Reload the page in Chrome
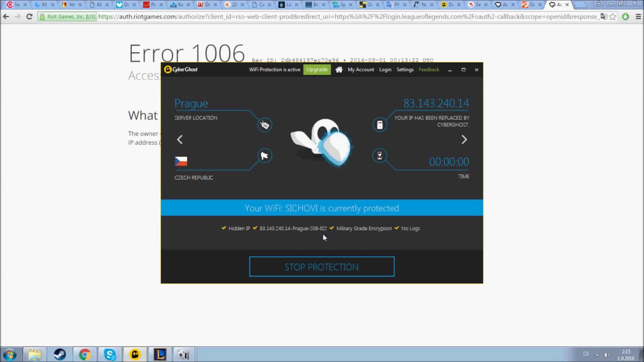 pos(29,17)
